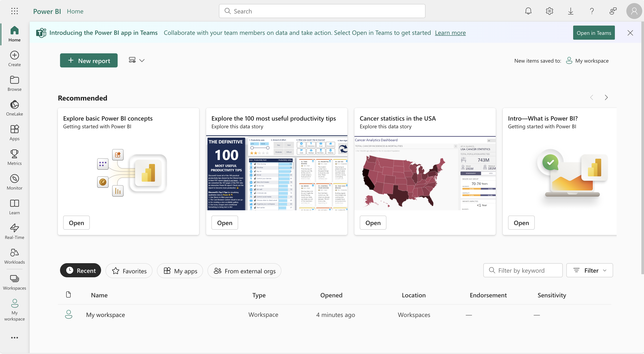Click the My workspace save location
Image resolution: width=644 pixels, height=354 pixels.
click(x=587, y=61)
